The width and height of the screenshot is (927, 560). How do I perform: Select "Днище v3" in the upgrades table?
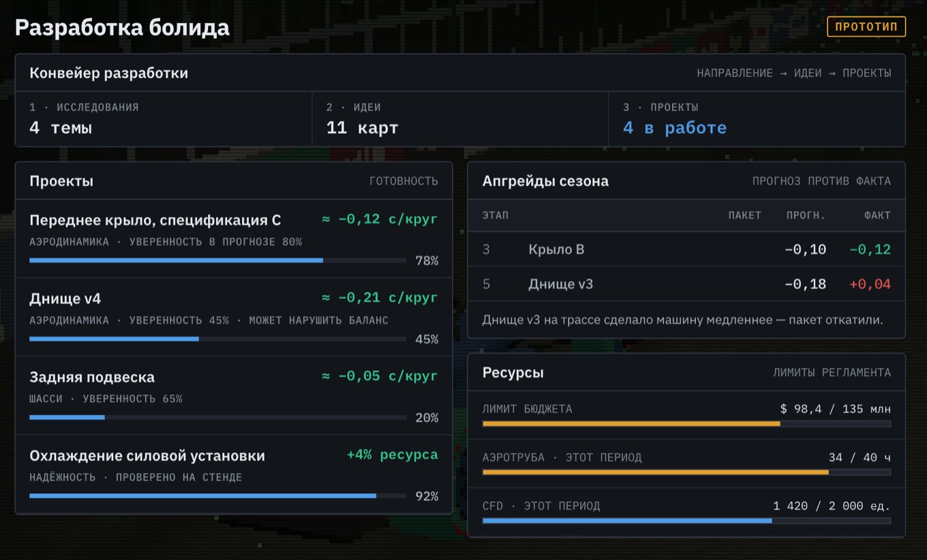(x=560, y=284)
